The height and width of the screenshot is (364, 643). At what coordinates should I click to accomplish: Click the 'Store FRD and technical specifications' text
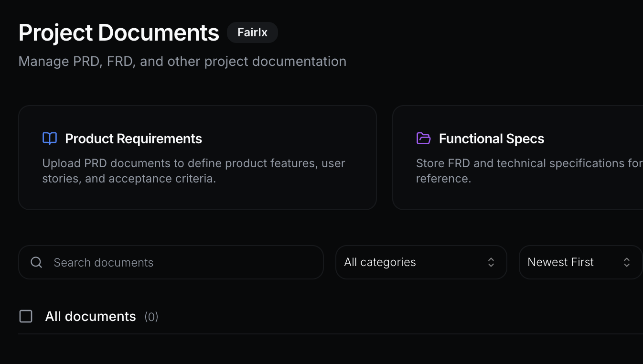pyautogui.click(x=529, y=171)
